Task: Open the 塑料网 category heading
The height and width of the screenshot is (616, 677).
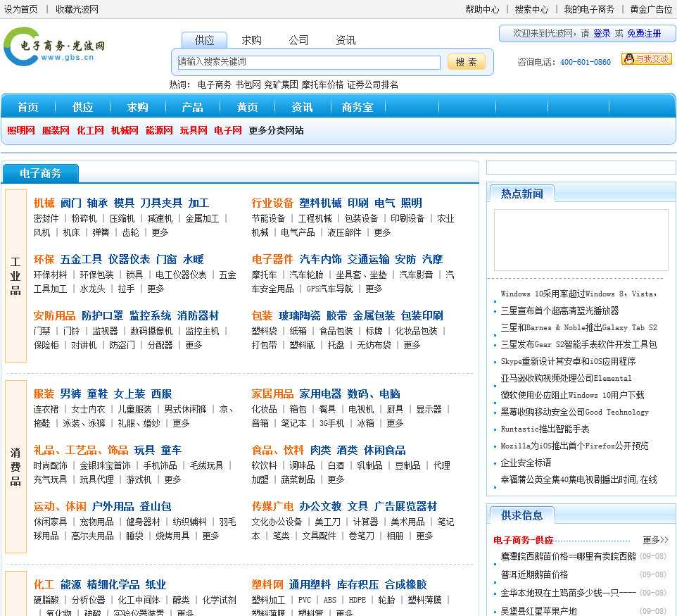Action: click(267, 584)
